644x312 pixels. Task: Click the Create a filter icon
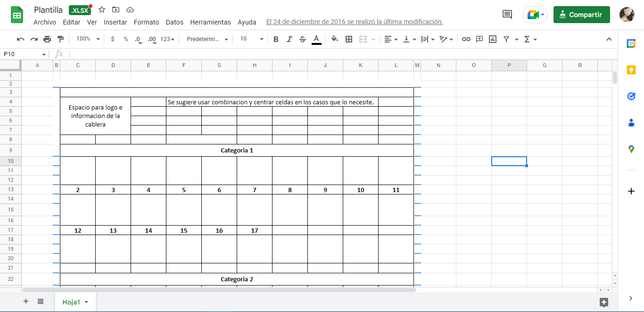(506, 39)
